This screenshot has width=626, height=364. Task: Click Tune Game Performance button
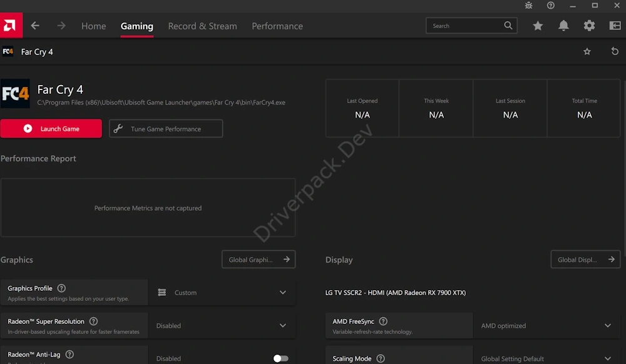(x=166, y=129)
